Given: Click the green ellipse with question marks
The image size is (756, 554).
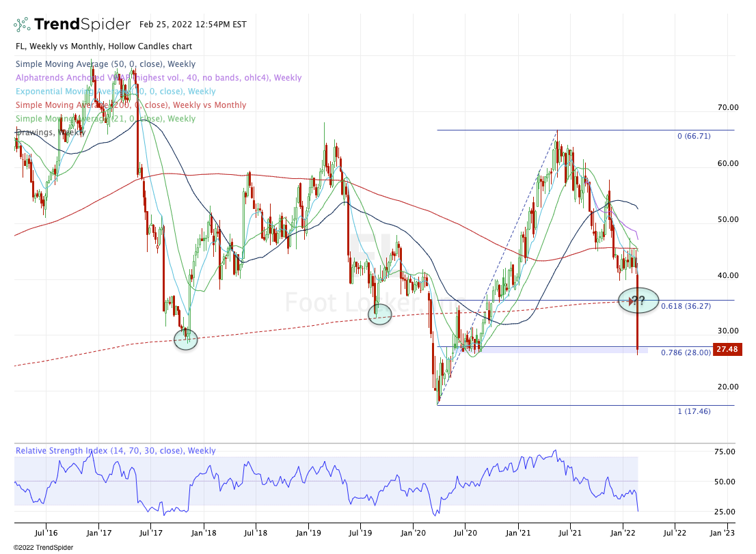Looking at the screenshot, I should click(x=638, y=301).
